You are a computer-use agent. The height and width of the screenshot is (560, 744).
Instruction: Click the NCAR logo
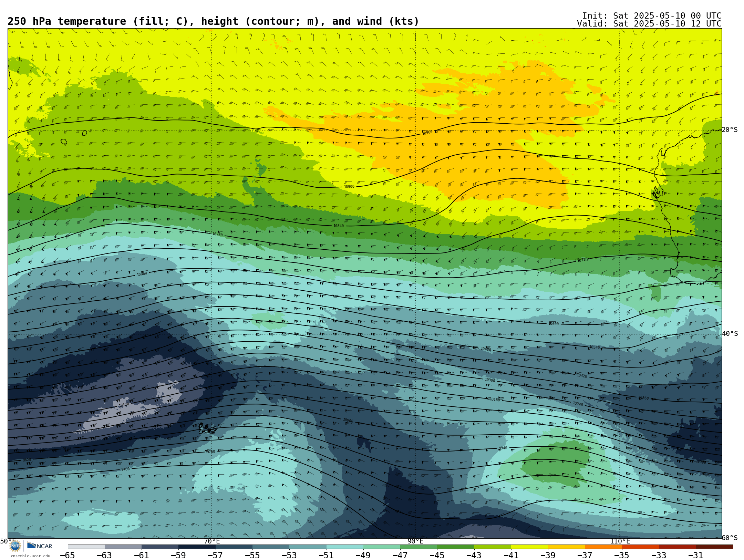tap(40, 546)
